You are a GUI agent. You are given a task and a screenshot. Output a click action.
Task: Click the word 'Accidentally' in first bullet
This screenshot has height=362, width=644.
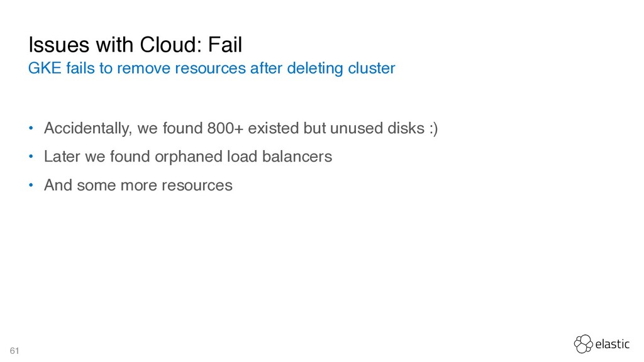(88, 128)
